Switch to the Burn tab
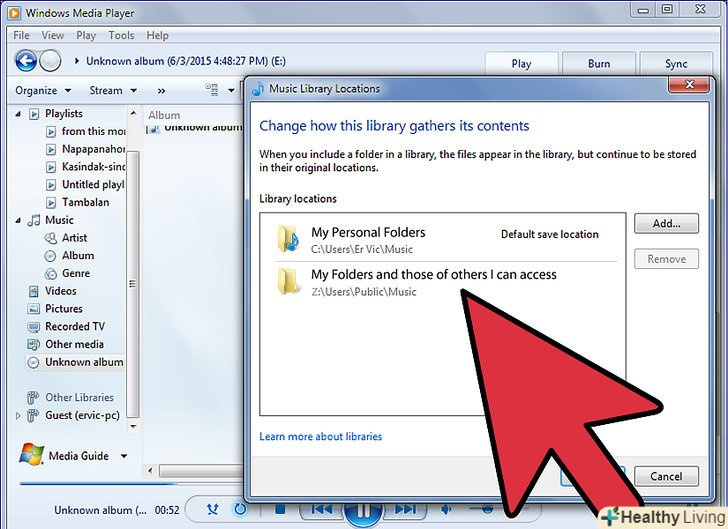 [x=599, y=64]
